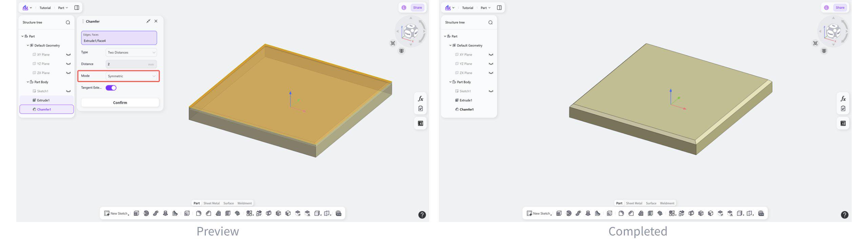Open the Type dropdown showing Two Distances
This screenshot has width=868, height=247.
pos(131,52)
